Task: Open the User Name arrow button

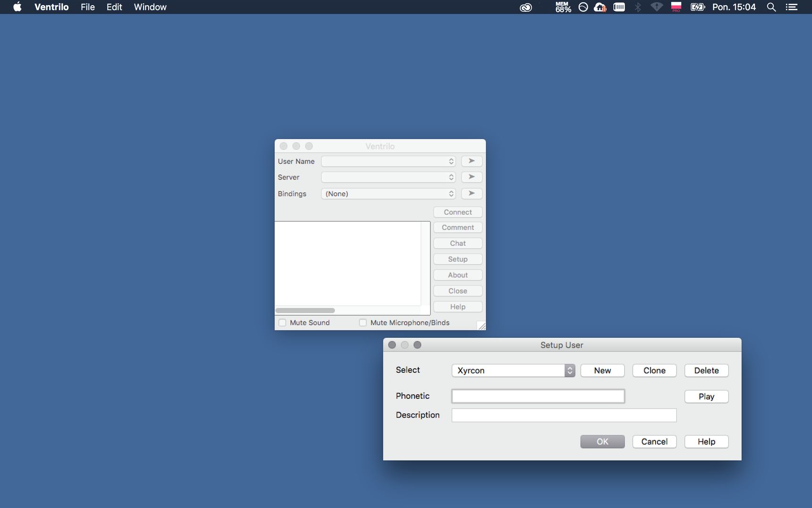Action: (x=472, y=161)
